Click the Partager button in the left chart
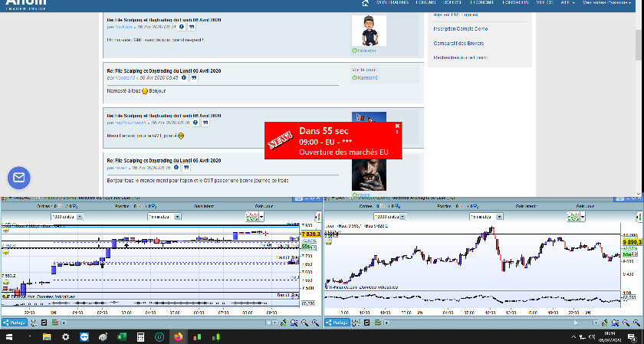The height and width of the screenshot is (344, 644). click(15, 323)
